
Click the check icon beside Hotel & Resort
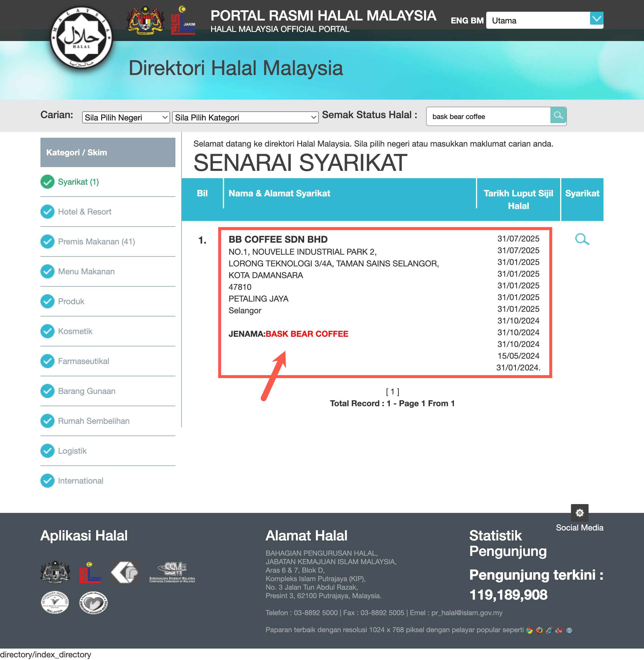(x=47, y=212)
